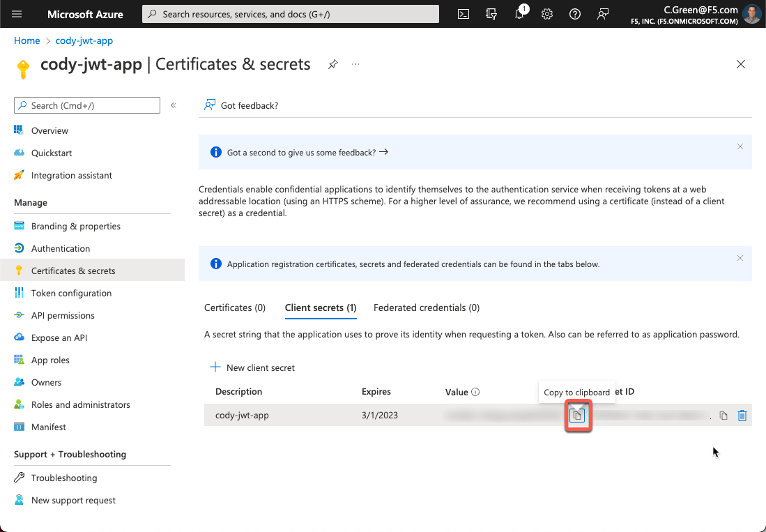The height and width of the screenshot is (532, 766).
Task: Copy the Secret ID to clipboard
Action: tap(723, 416)
